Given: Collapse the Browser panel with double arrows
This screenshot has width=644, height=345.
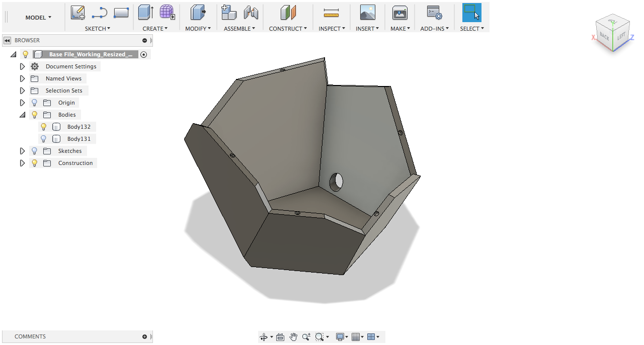Looking at the screenshot, I should (7, 40).
